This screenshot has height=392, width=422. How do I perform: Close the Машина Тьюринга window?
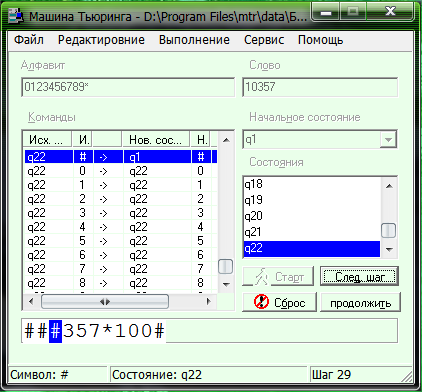pyautogui.click(x=390, y=12)
